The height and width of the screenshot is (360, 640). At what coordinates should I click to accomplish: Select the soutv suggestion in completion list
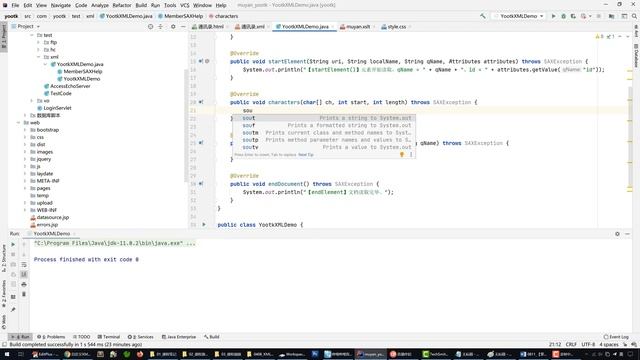(324, 147)
